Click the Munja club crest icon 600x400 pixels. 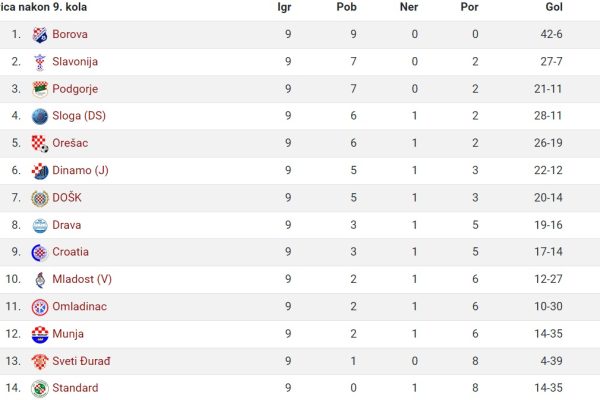click(x=40, y=334)
